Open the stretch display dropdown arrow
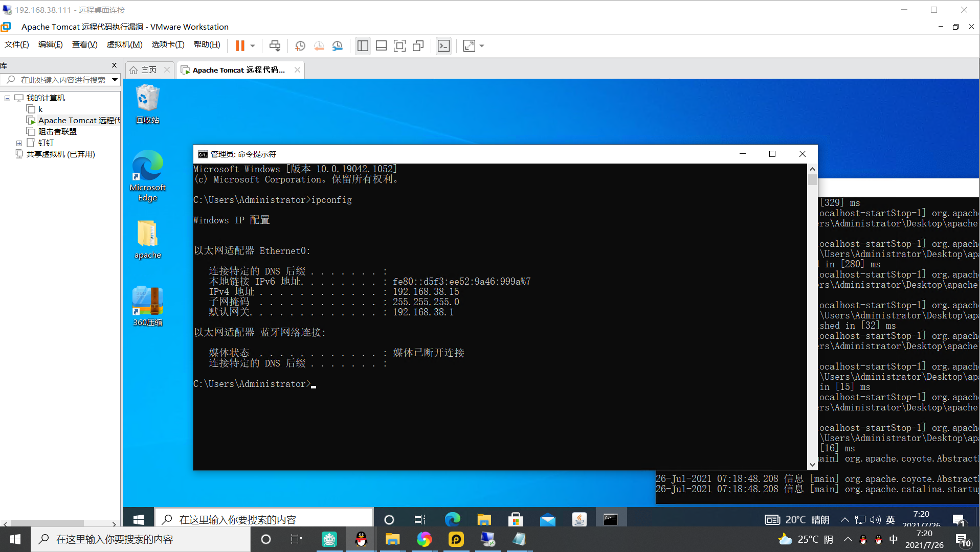 pyautogui.click(x=482, y=46)
